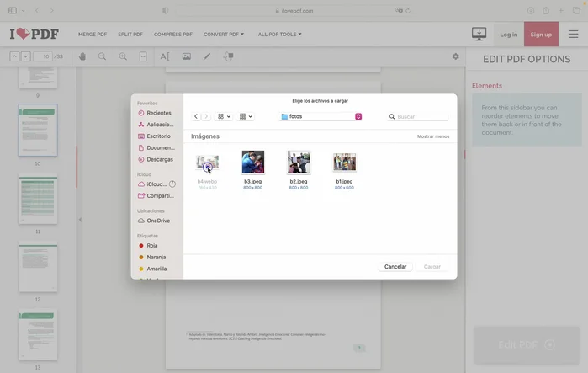Select page 10 thumbnail
The image size is (588, 373).
pyautogui.click(x=38, y=131)
